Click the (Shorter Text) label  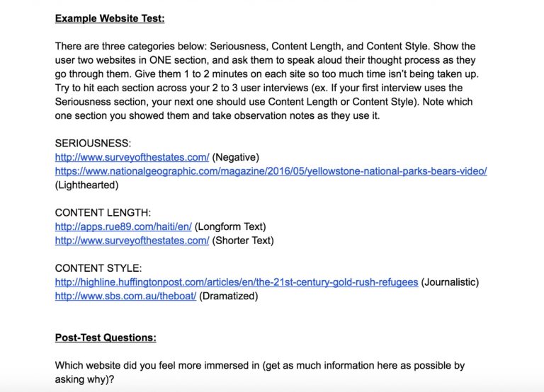click(x=243, y=241)
